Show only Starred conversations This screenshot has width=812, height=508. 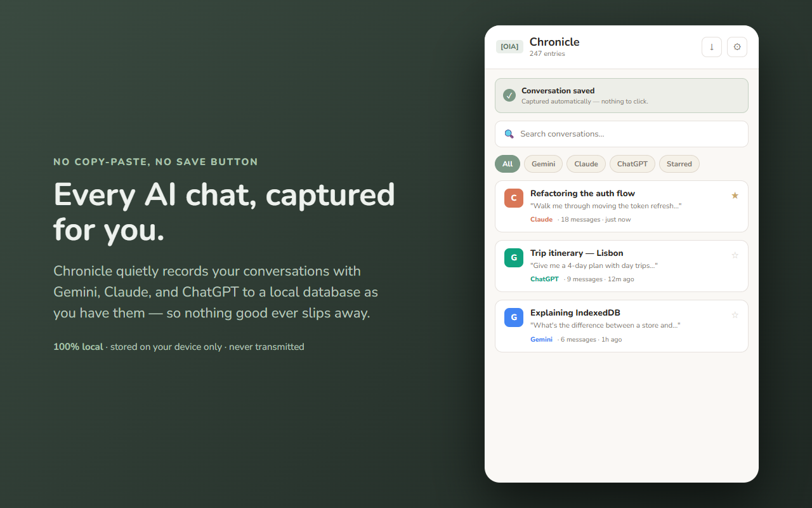[679, 164]
